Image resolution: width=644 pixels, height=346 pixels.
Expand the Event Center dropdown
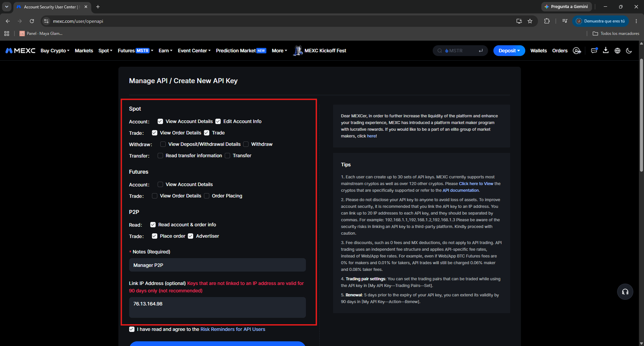coord(194,51)
